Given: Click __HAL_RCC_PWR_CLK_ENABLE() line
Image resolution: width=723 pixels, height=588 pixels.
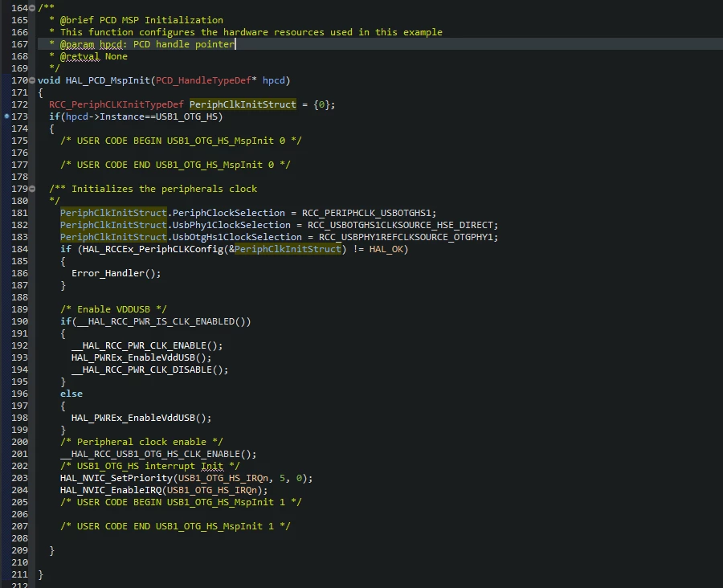Looking at the screenshot, I should tap(147, 345).
